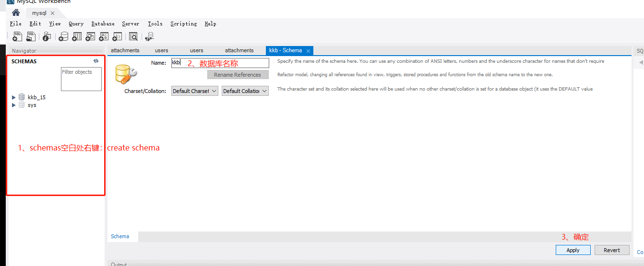Click the create new view toolbar icon
The image size is (644, 266).
click(90, 36)
